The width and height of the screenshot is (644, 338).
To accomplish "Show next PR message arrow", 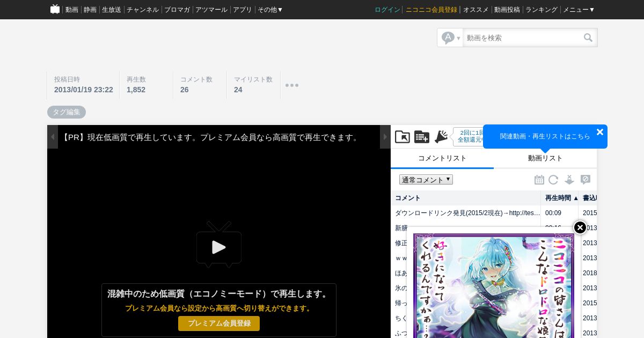I will (x=385, y=137).
